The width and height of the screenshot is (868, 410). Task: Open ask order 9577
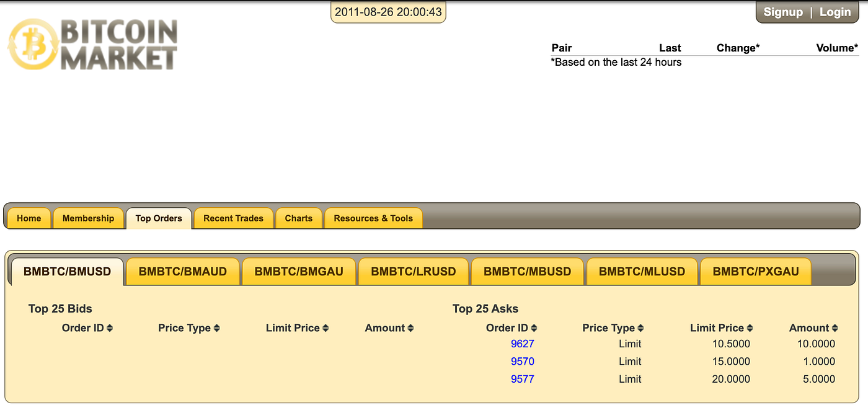(523, 379)
